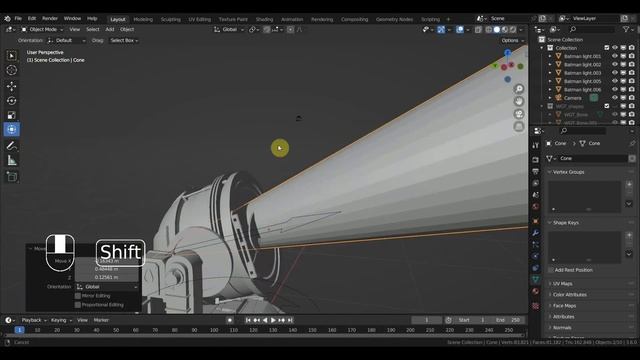Open the File menu

[18, 19]
